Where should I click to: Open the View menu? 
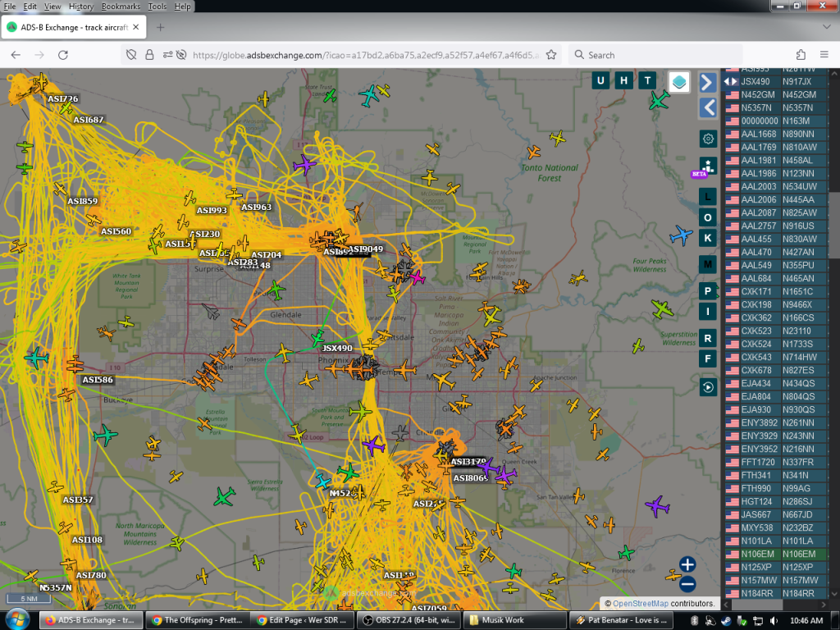tap(52, 7)
